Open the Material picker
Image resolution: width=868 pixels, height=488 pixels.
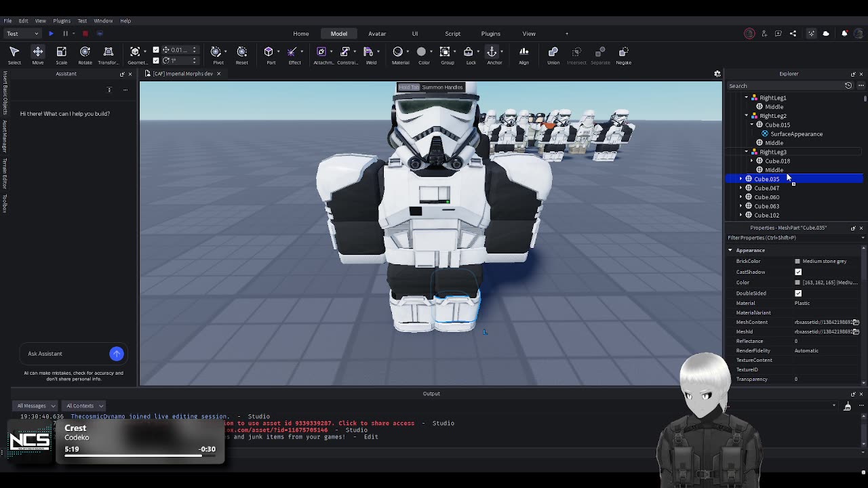pyautogui.click(x=400, y=56)
